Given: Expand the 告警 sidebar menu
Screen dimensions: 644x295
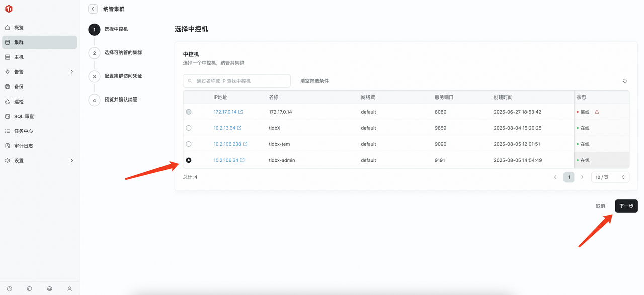Looking at the screenshot, I should click(x=39, y=71).
